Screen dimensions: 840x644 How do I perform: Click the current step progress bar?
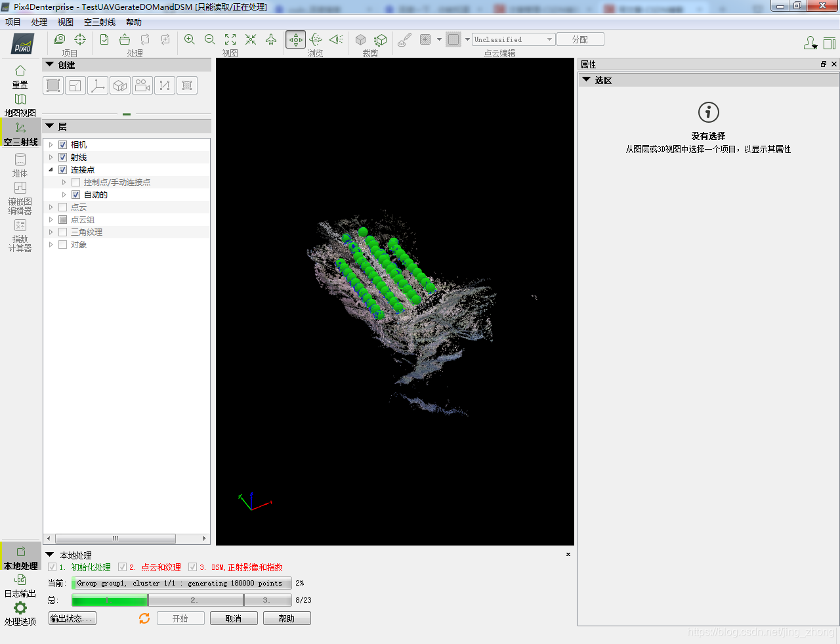tap(182, 583)
